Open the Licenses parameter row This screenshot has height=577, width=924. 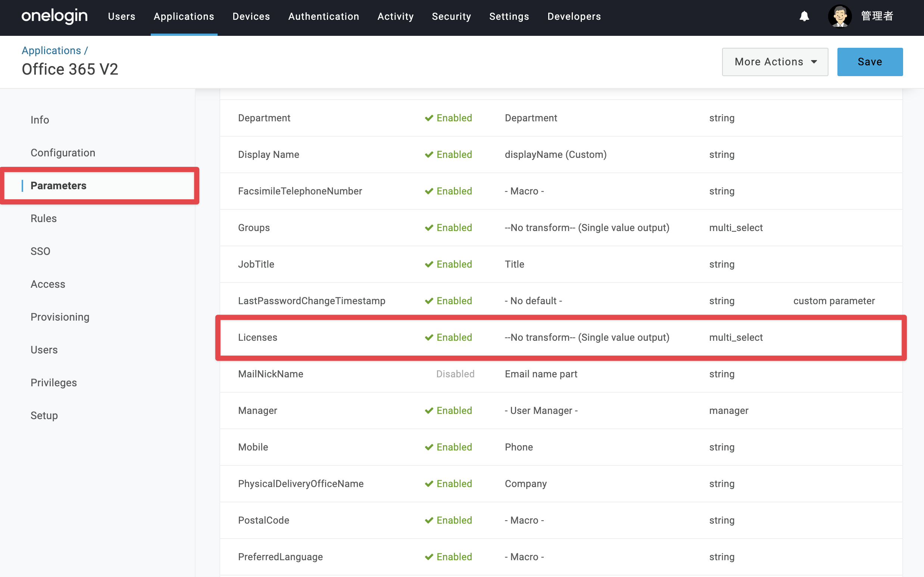pyautogui.click(x=561, y=338)
